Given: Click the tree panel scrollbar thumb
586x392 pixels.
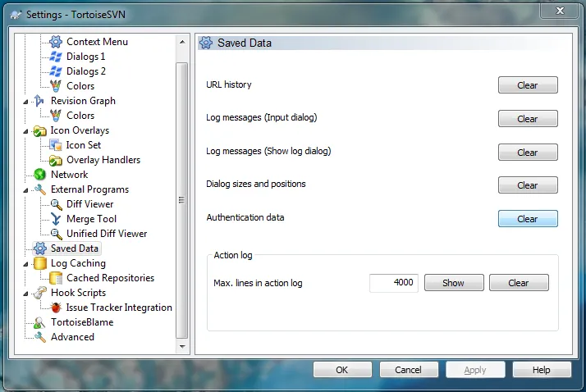Looking at the screenshot, I should [x=182, y=200].
